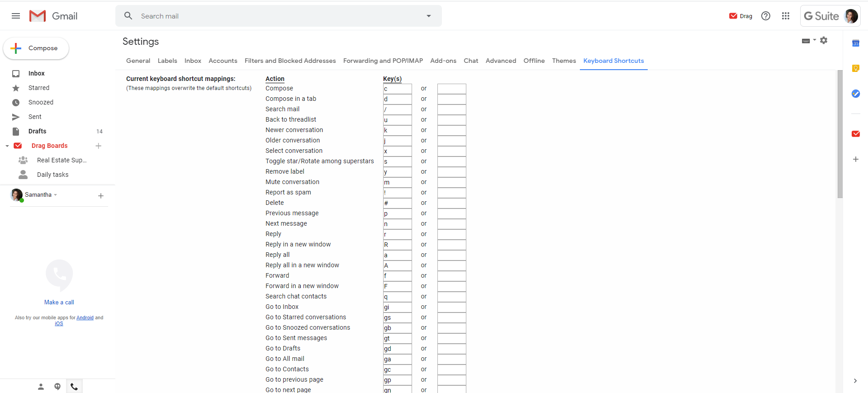Image resolution: width=868 pixels, height=393 pixels.
Task: Switch to the Add-ons tab
Action: click(443, 61)
